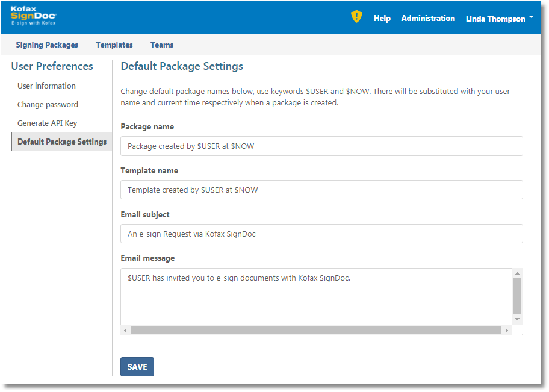
Task: Open the Templates tab
Action: tap(114, 45)
